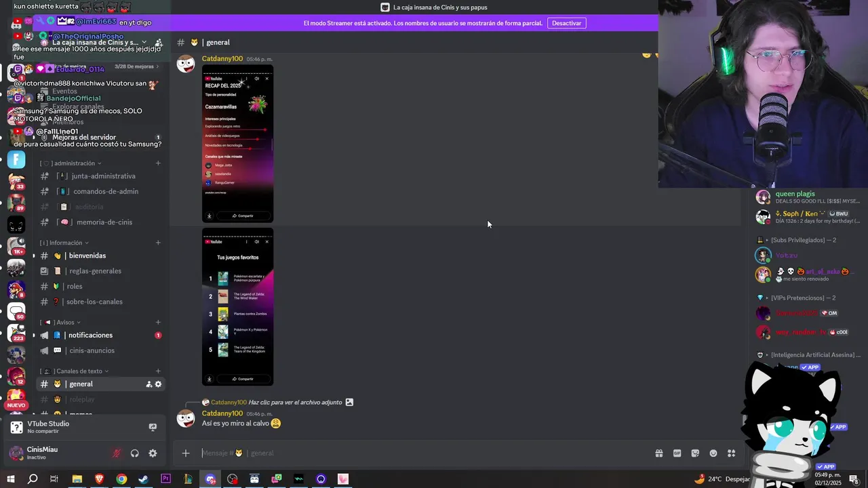The image size is (868, 488).
Task: Add a channel to administración category
Action: click(x=158, y=163)
